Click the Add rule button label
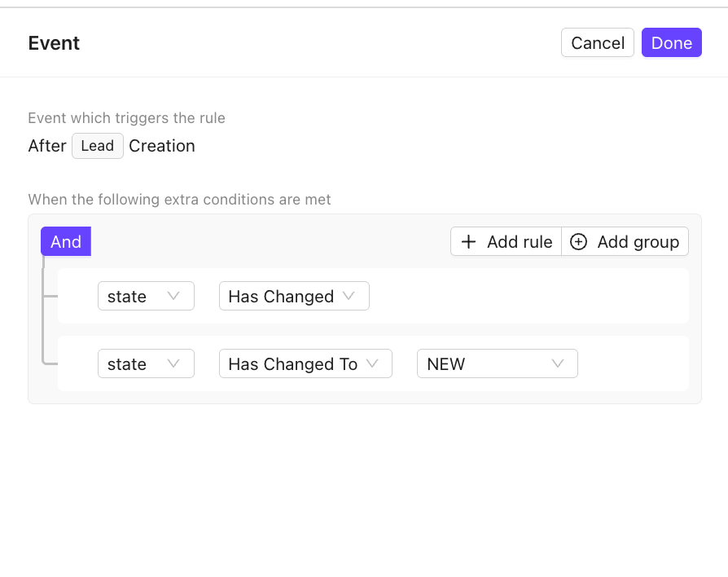Image resolution: width=728 pixels, height=577 pixels. [x=520, y=242]
